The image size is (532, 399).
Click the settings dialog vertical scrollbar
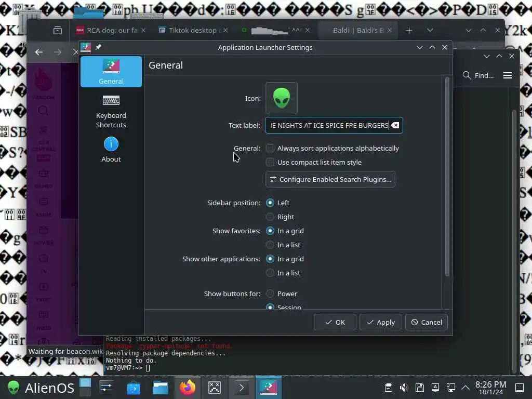click(x=447, y=177)
